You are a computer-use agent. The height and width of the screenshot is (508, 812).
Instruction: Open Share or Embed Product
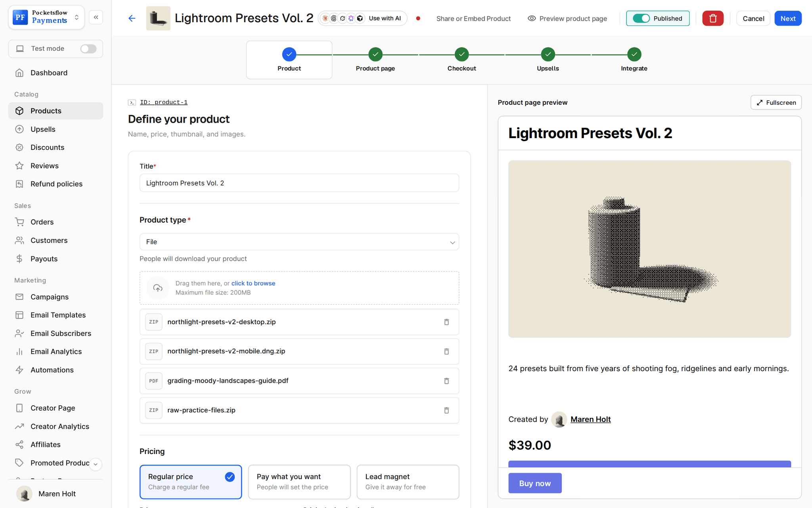(x=473, y=18)
